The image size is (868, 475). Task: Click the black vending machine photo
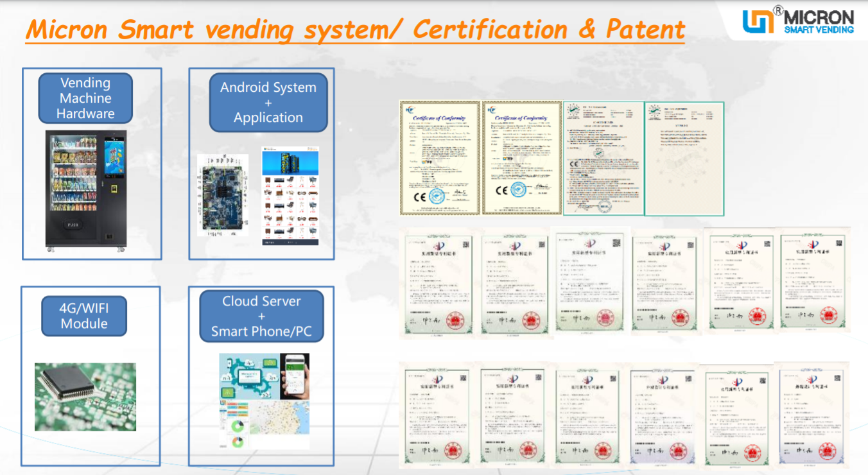85,191
